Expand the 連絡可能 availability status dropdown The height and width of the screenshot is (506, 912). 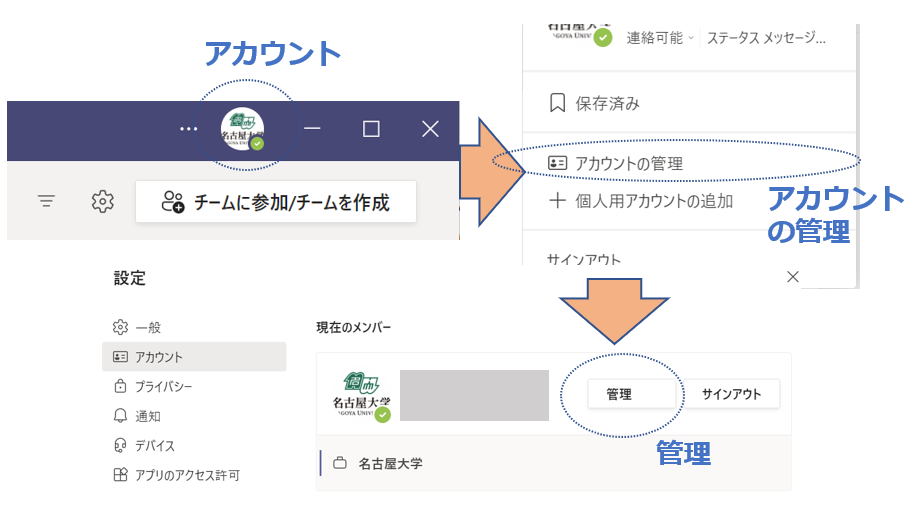click(659, 38)
